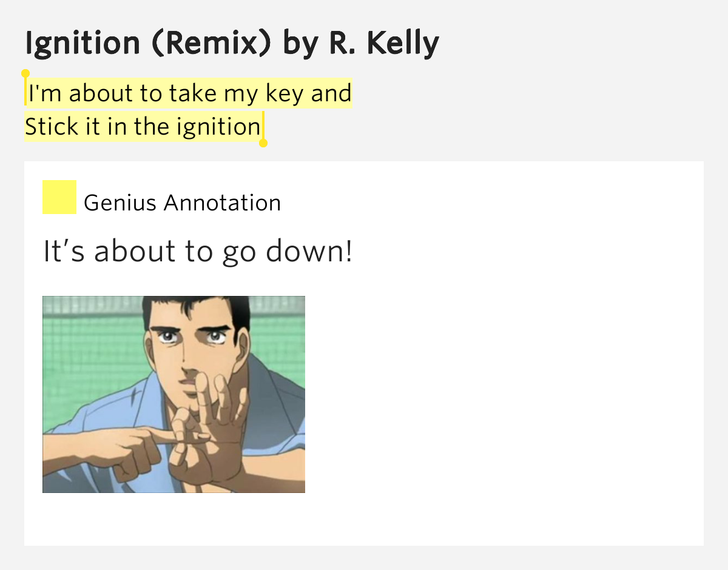Click the yellow Genius Annotation square icon
The height and width of the screenshot is (570, 728).
click(x=59, y=197)
